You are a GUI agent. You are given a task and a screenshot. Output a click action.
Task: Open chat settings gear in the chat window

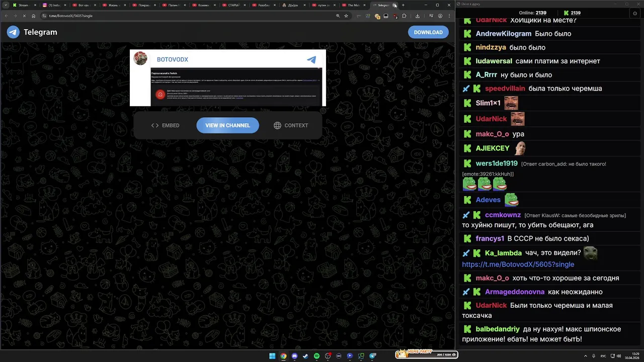(x=635, y=13)
